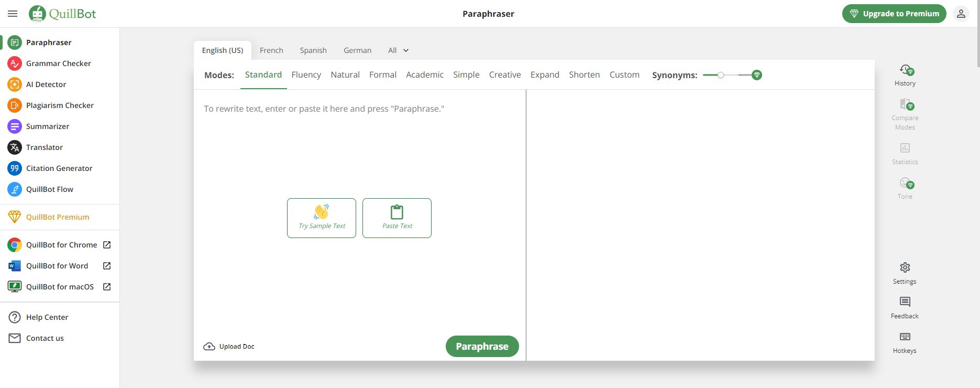Click the macOS icon for QuillBot app
Viewport: 980px width, 388px height.
[15, 287]
